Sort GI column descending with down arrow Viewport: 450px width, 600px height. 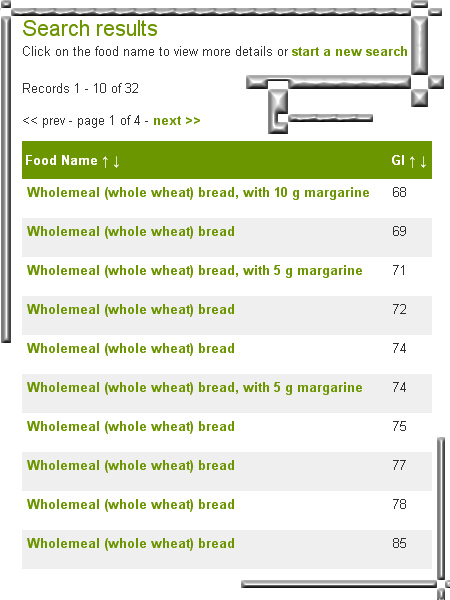coord(423,161)
